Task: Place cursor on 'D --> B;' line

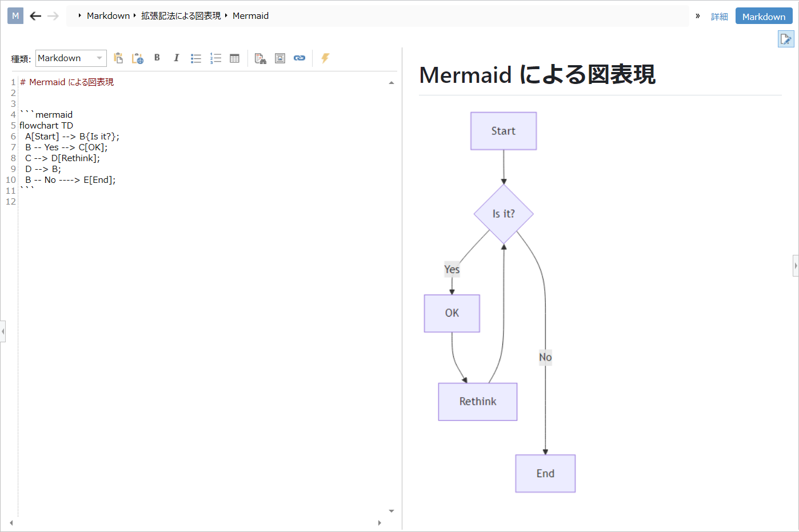Action: point(43,169)
